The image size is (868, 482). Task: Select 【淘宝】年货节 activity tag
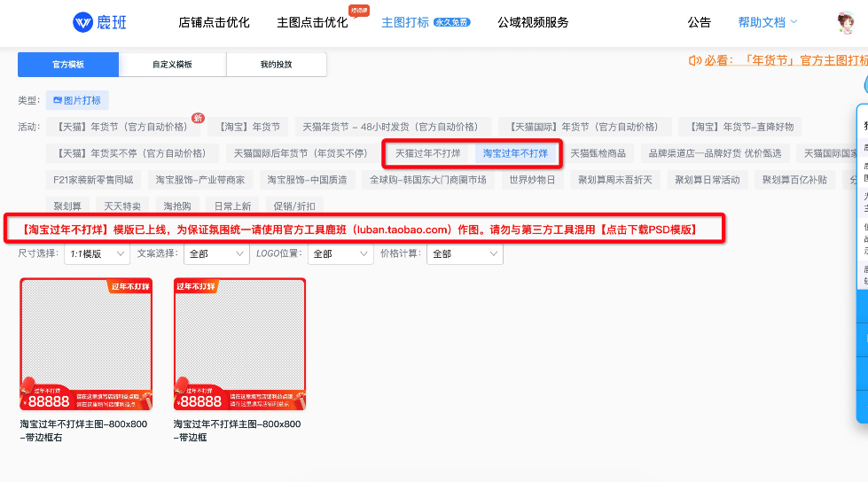[247, 127]
